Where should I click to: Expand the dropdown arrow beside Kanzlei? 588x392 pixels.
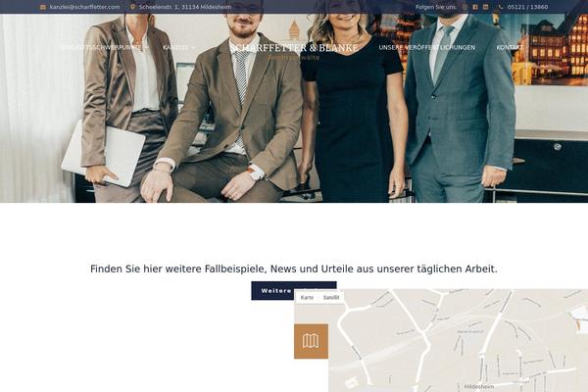(x=193, y=48)
